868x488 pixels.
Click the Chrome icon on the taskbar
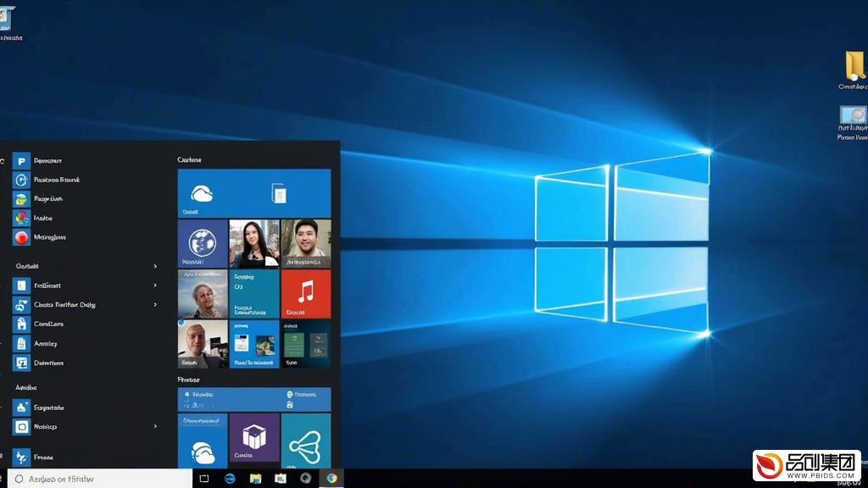click(331, 479)
